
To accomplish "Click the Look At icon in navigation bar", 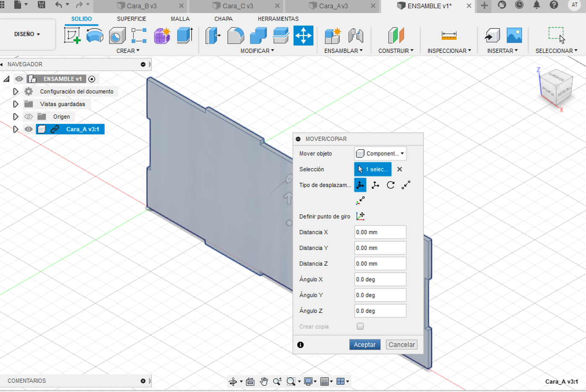I will point(250,381).
